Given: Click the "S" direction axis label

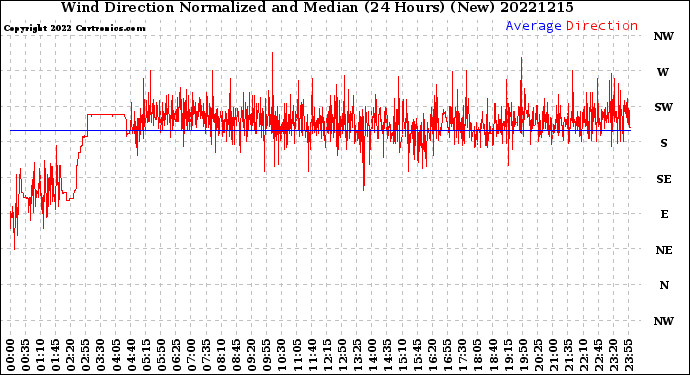Looking at the screenshot, I should pyautogui.click(x=664, y=143).
